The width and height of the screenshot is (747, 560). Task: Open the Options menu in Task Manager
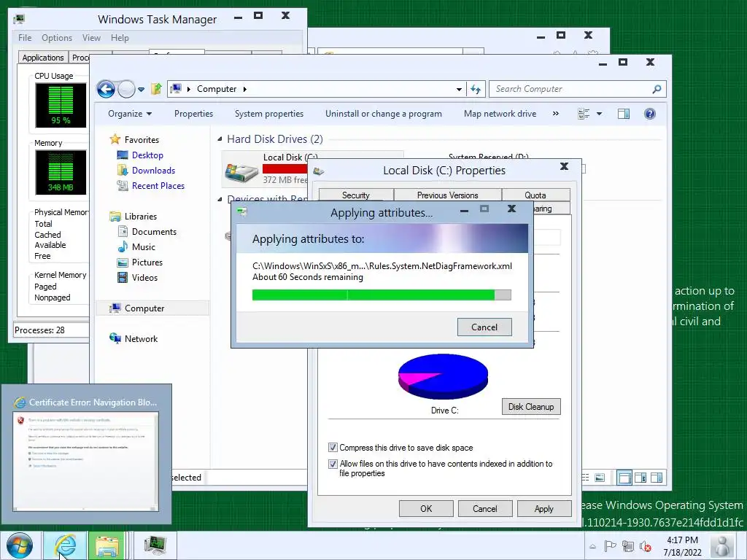(57, 38)
